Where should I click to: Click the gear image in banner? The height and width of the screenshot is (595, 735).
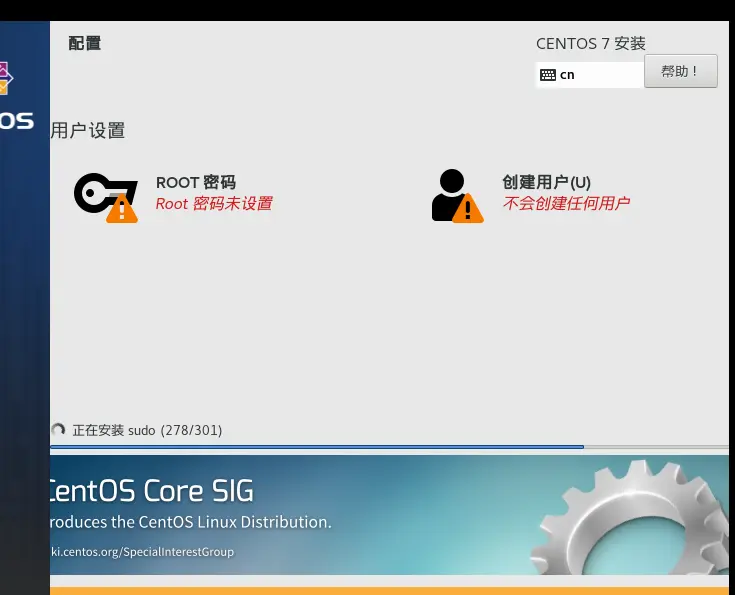[x=630, y=517]
